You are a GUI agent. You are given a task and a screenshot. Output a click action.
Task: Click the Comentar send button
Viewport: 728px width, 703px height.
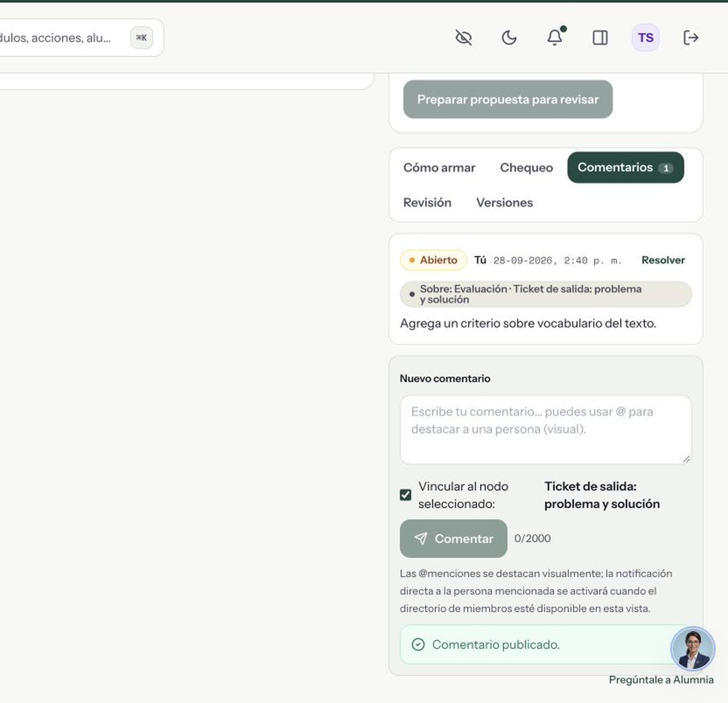coord(453,538)
